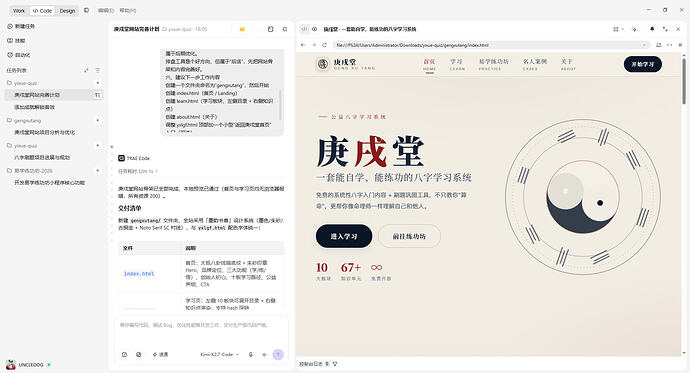Open the filter icon next to task list
Image resolution: width=690 pixels, height=373 pixels.
click(x=98, y=70)
